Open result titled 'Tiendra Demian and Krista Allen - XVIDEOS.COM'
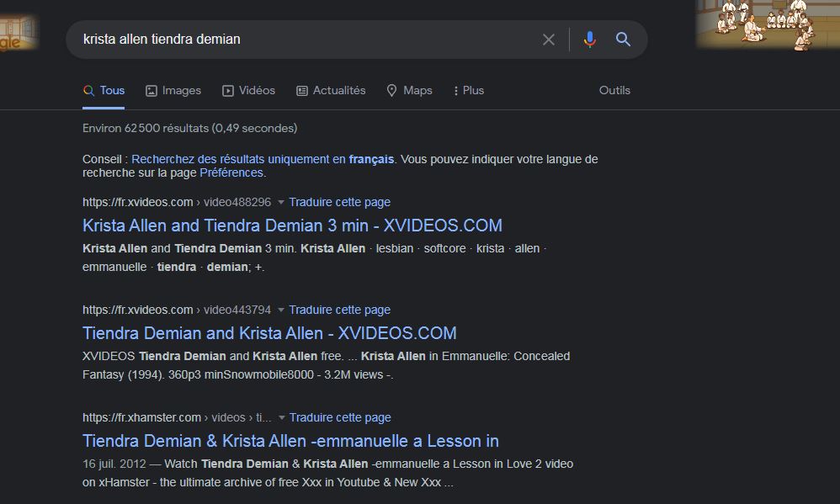 point(269,333)
